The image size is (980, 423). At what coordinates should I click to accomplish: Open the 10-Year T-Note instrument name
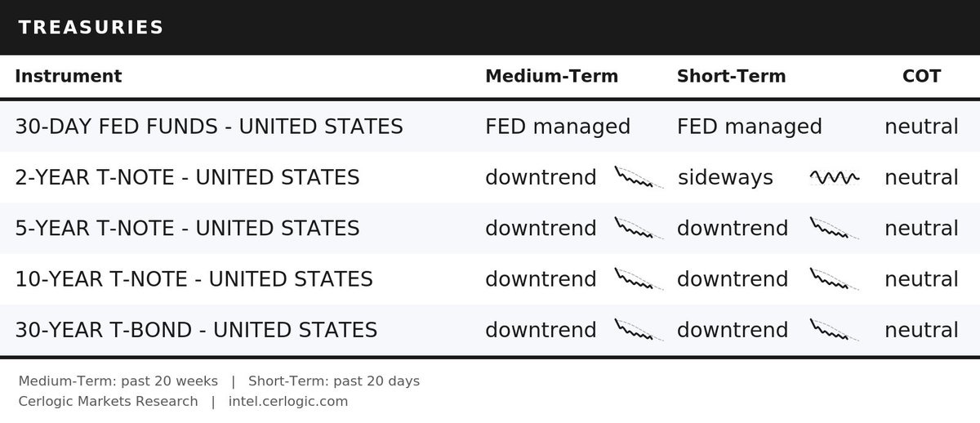tap(194, 278)
